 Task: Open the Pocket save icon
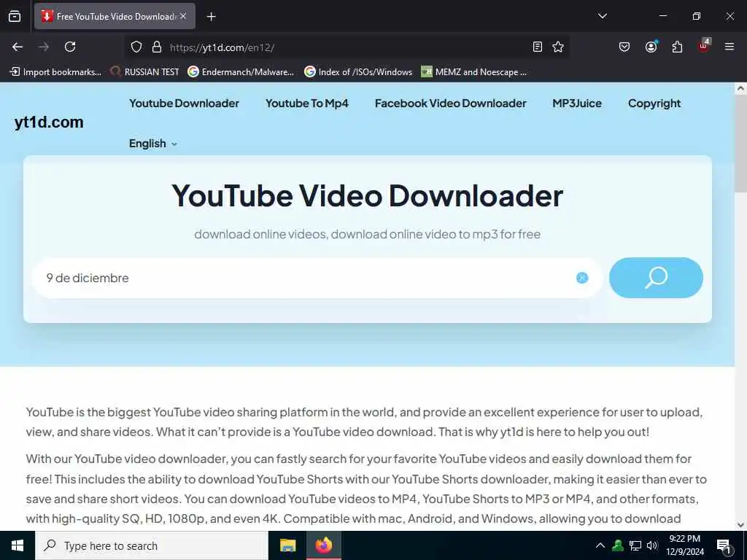pos(624,47)
